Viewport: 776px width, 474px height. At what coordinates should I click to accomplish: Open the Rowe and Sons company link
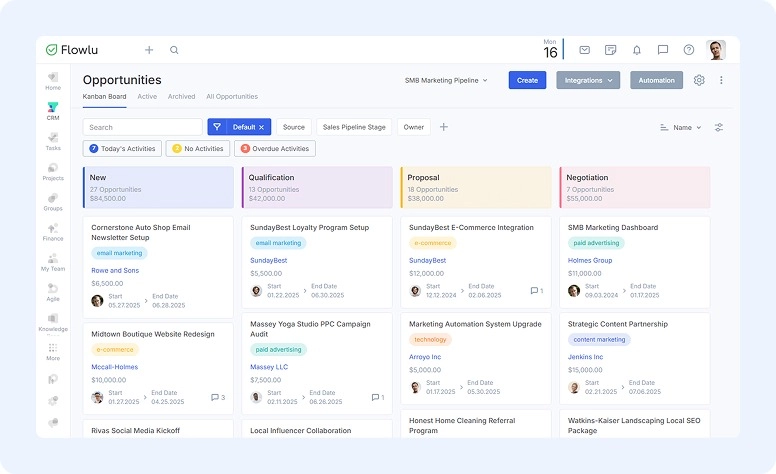click(115, 270)
